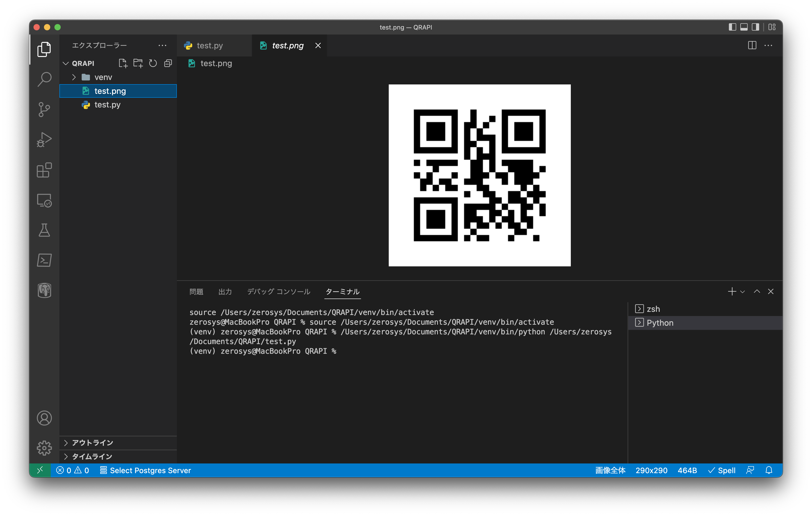
Task: Switch to the 出力 panel tab
Action: tap(225, 291)
